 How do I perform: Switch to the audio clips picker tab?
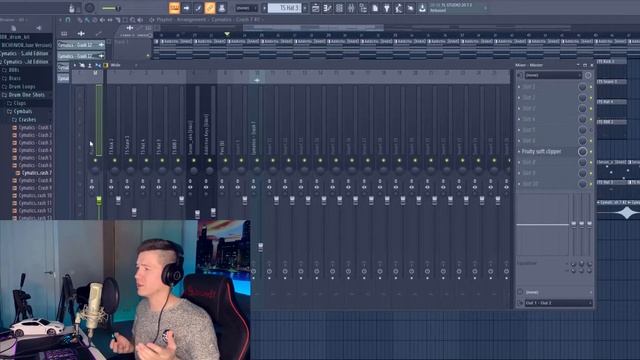[81, 33]
